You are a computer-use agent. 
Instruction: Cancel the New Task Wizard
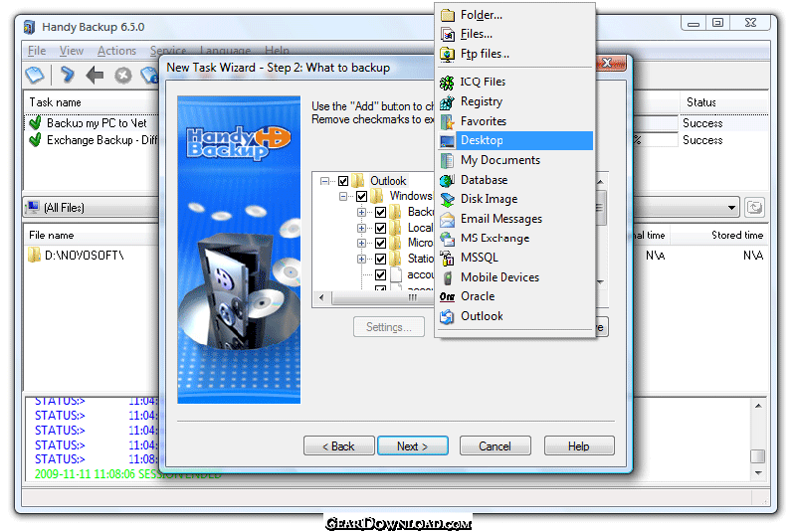495,446
